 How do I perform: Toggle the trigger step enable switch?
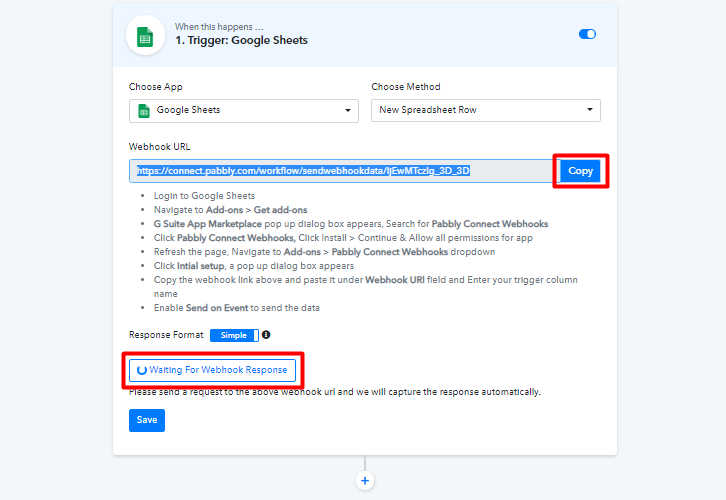point(587,34)
